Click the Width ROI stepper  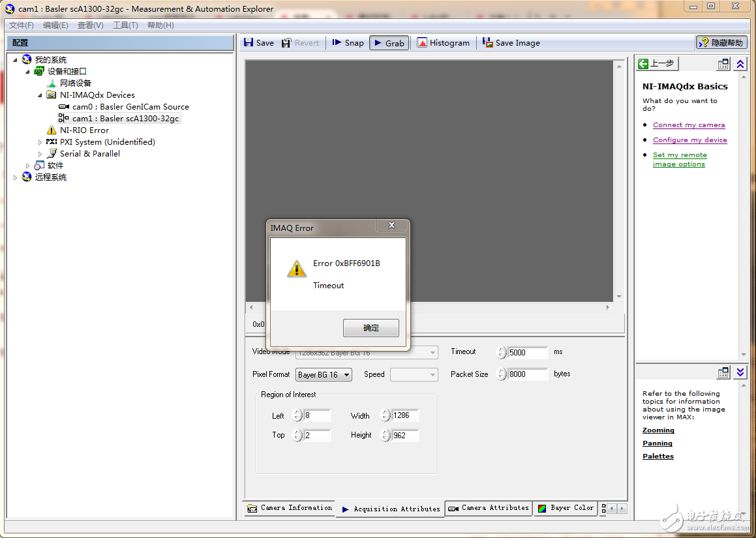(386, 415)
